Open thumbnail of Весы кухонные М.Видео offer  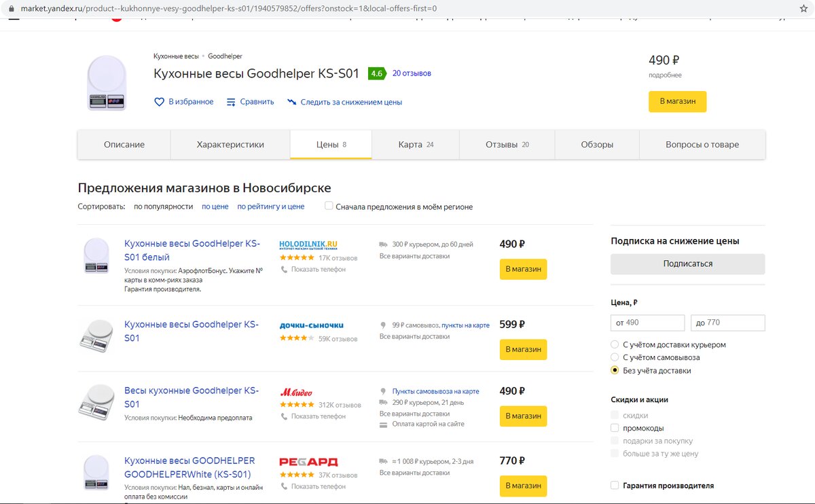tap(96, 402)
